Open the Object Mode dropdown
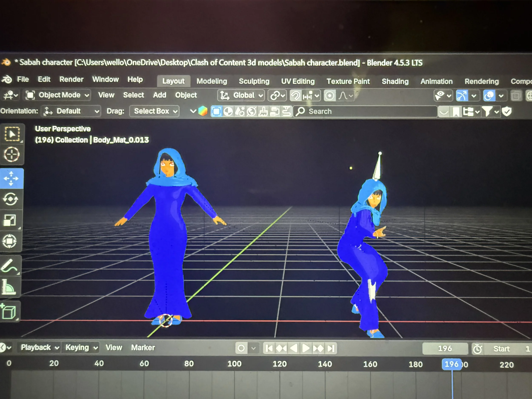 click(x=58, y=95)
